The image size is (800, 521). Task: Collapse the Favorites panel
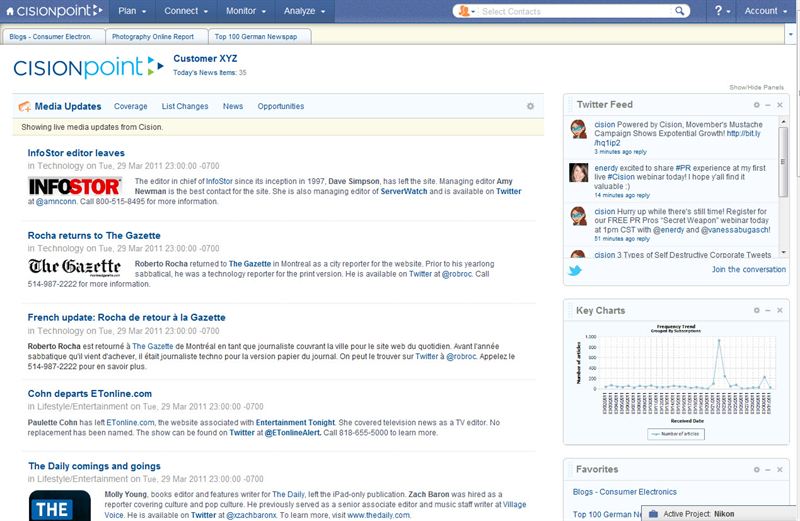click(767, 469)
